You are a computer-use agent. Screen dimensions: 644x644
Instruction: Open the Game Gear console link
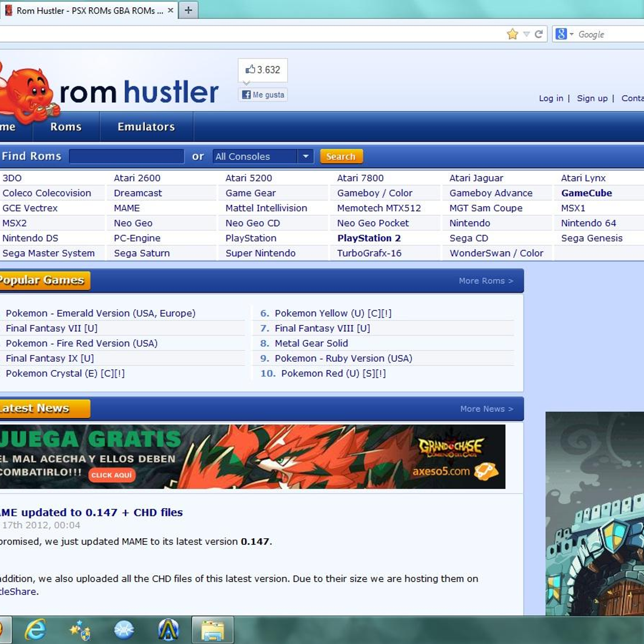click(x=250, y=193)
